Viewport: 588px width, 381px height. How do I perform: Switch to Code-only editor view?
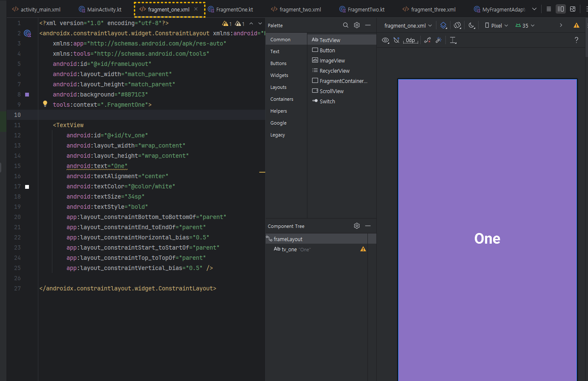549,9
